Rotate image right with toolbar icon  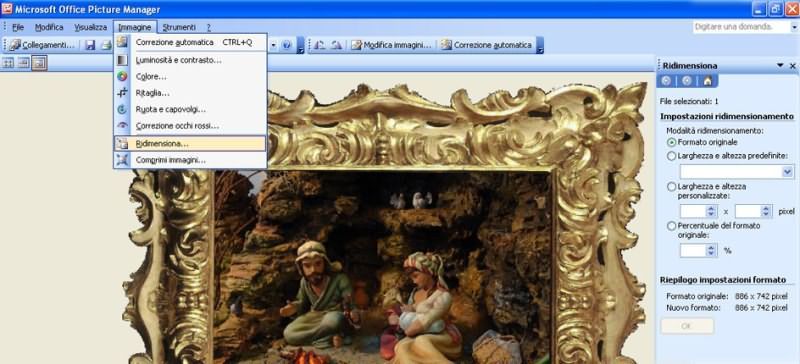[336, 45]
